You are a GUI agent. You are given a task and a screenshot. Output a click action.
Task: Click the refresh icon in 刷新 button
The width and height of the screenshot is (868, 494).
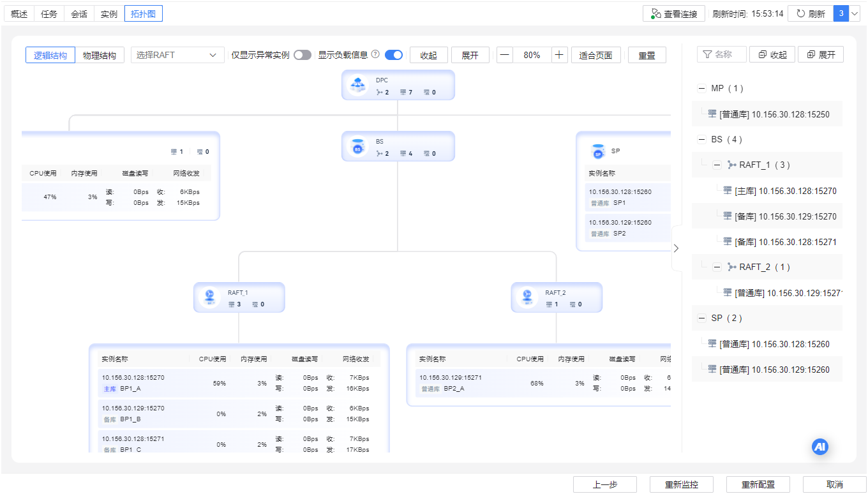click(x=800, y=13)
